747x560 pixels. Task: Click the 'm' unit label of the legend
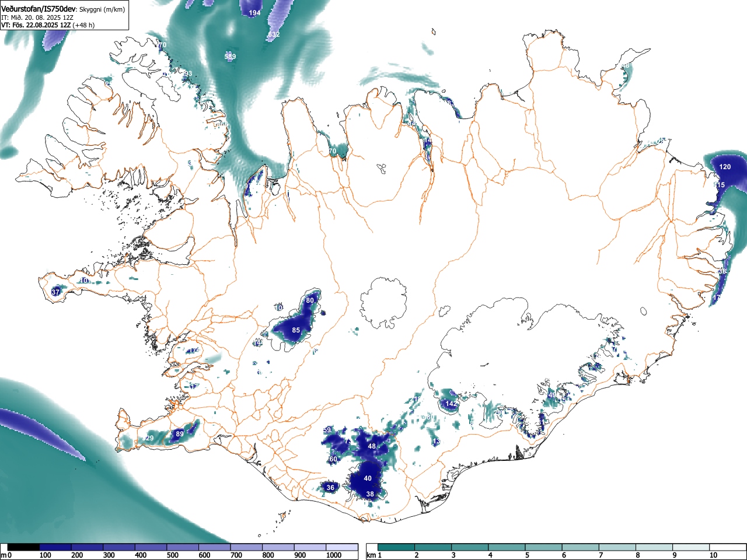point(4,555)
